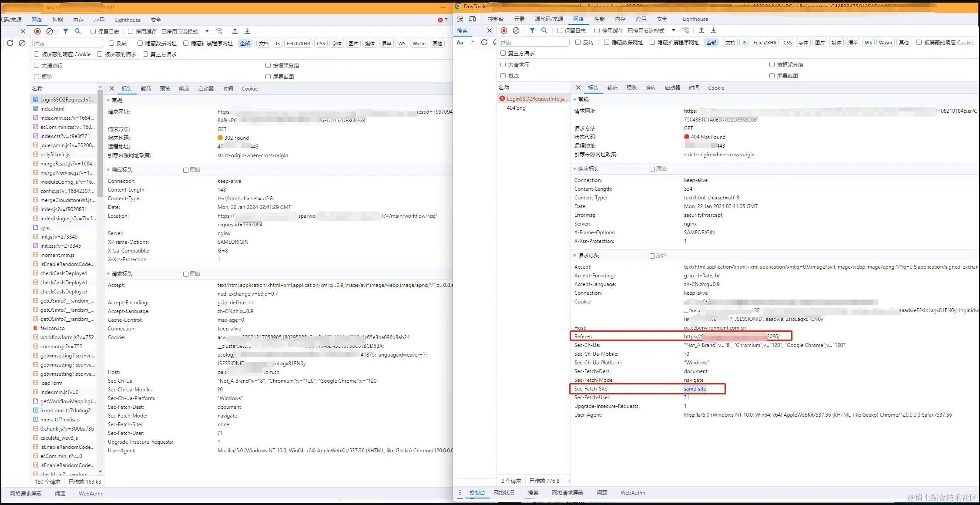Click the 过滤 filter input in left panel
This screenshot has width=980, height=505.
tap(67, 44)
